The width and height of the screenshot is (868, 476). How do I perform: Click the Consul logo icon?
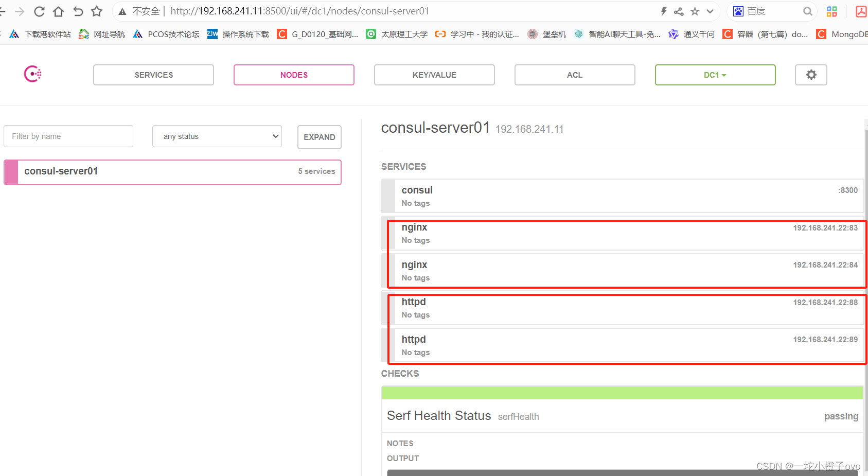click(x=32, y=74)
